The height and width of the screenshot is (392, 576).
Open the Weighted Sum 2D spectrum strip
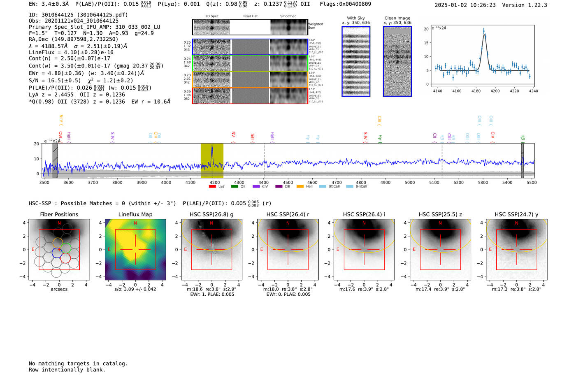click(250, 27)
